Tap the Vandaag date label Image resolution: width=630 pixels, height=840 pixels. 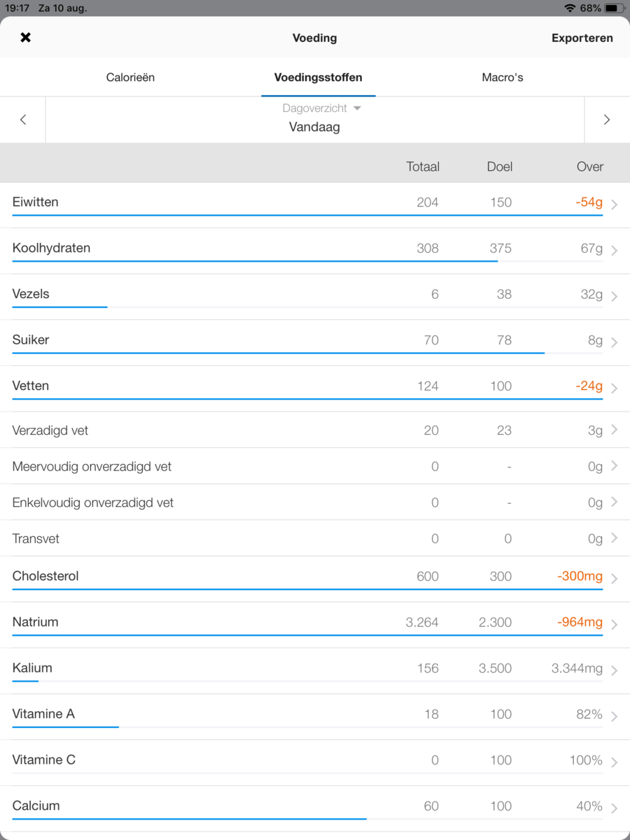point(314,127)
